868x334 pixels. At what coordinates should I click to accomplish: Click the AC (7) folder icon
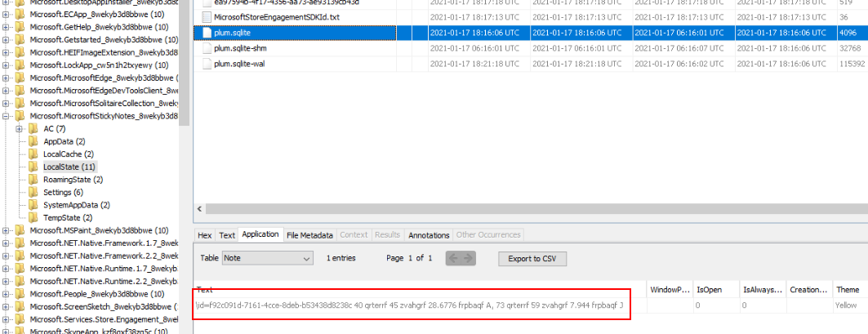pyautogui.click(x=33, y=128)
